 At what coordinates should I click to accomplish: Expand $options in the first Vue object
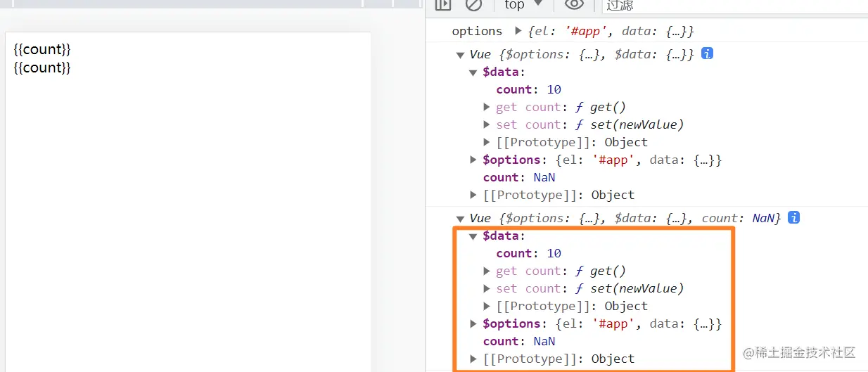pos(473,160)
